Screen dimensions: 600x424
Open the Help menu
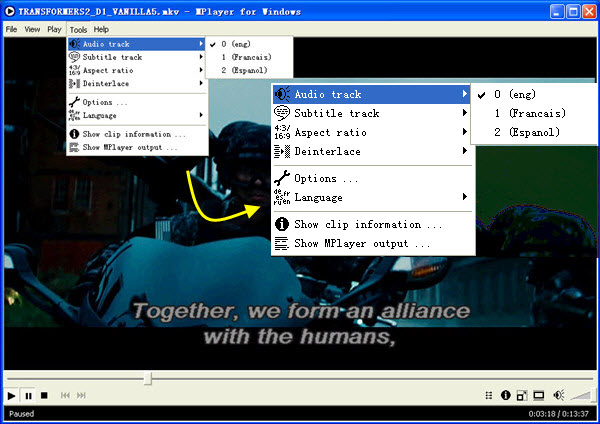101,29
